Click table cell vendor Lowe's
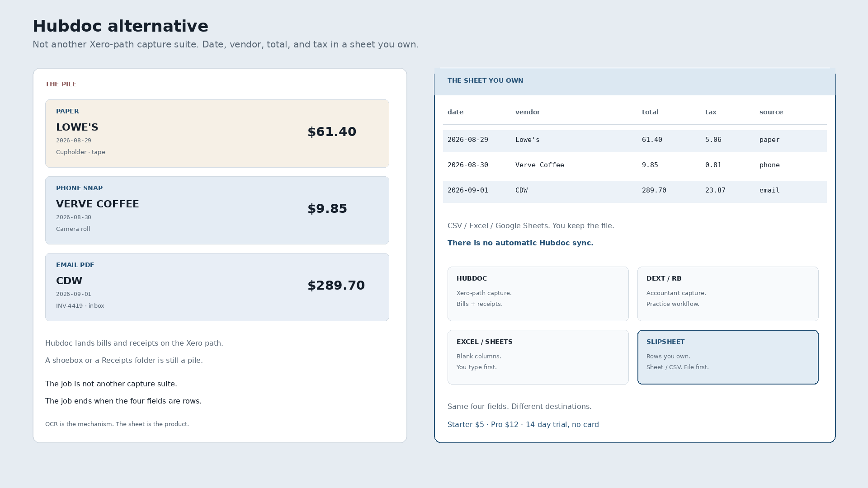868x488 pixels. click(528, 140)
